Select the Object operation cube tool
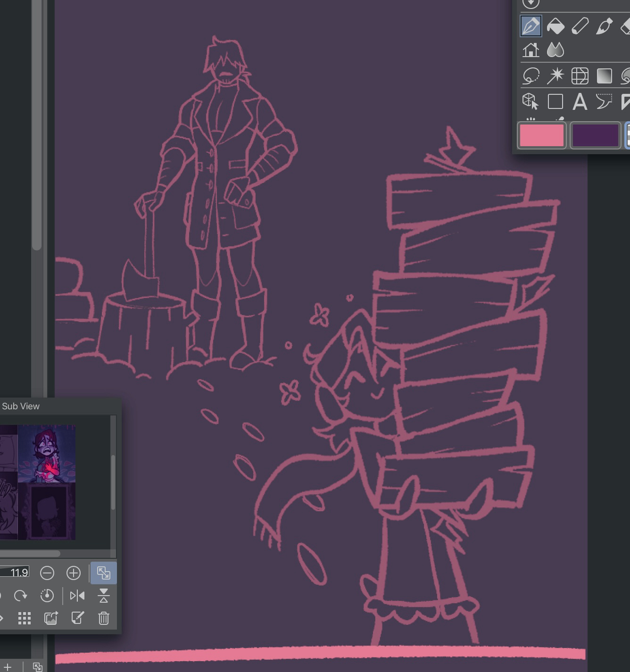 pos(531,101)
